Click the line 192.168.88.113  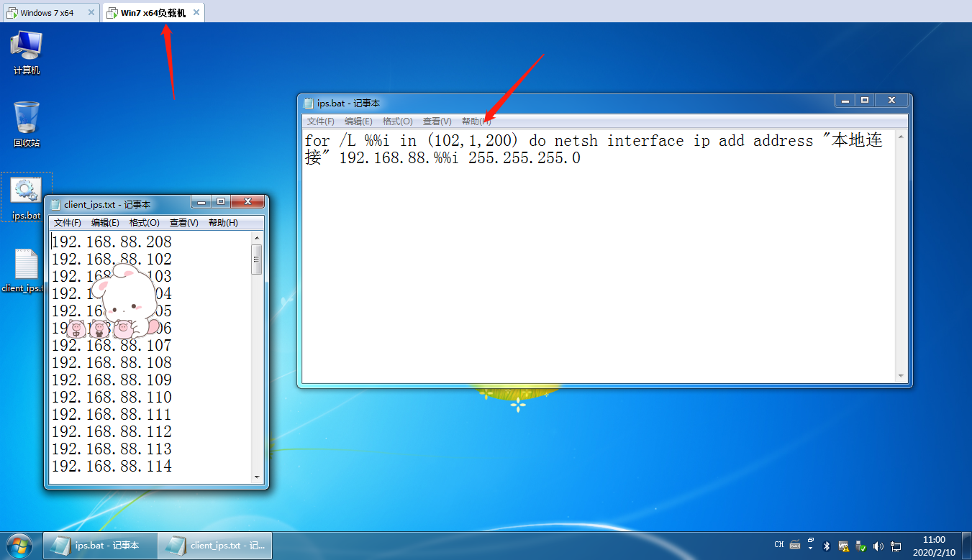tap(112, 449)
